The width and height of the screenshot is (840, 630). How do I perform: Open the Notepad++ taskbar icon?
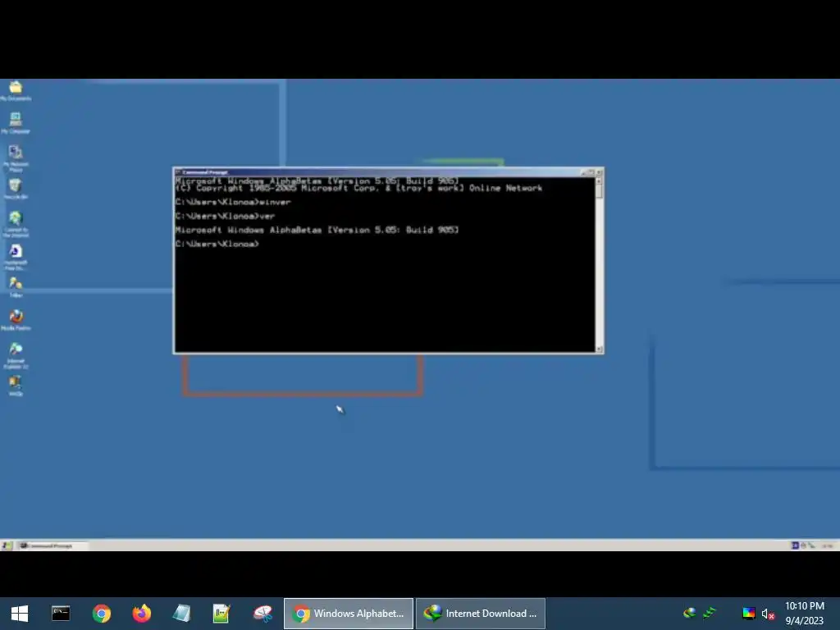221,614
